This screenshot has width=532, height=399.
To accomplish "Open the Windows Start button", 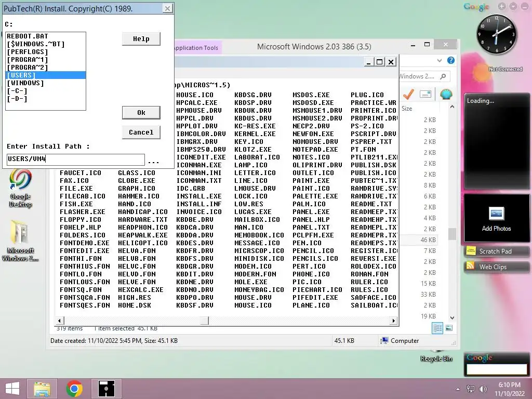I will (x=12, y=389).
